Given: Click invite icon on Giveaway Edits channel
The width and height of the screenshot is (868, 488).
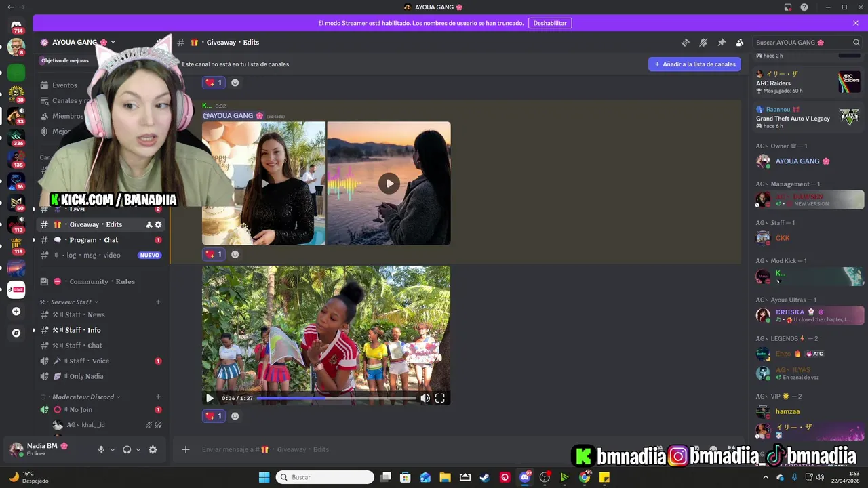Looking at the screenshot, I should pos(149,224).
